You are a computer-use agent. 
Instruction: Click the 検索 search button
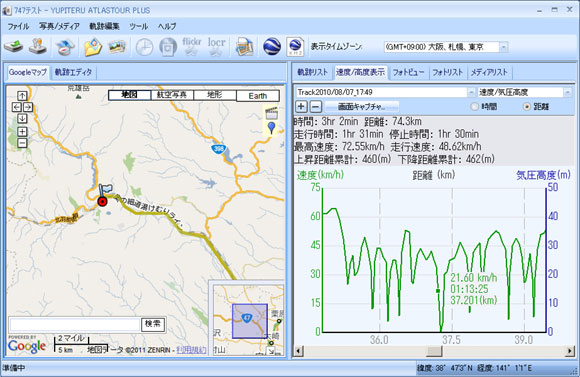[x=153, y=324]
